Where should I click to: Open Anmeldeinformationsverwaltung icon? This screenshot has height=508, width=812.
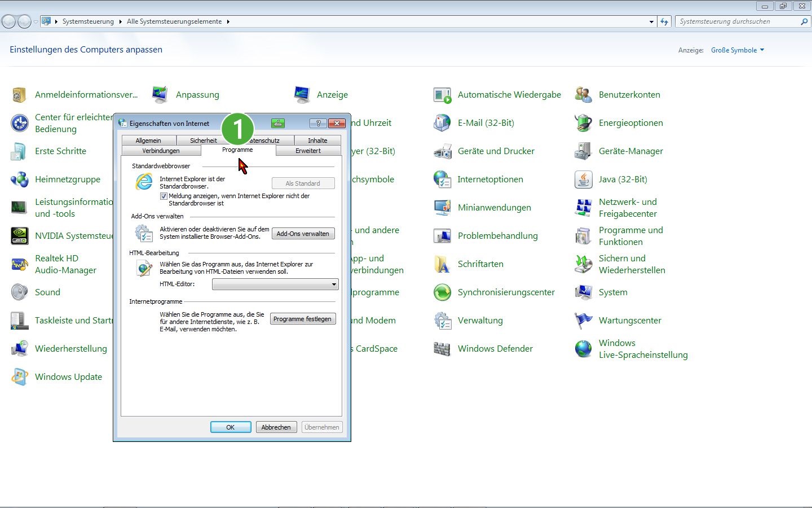(19, 95)
